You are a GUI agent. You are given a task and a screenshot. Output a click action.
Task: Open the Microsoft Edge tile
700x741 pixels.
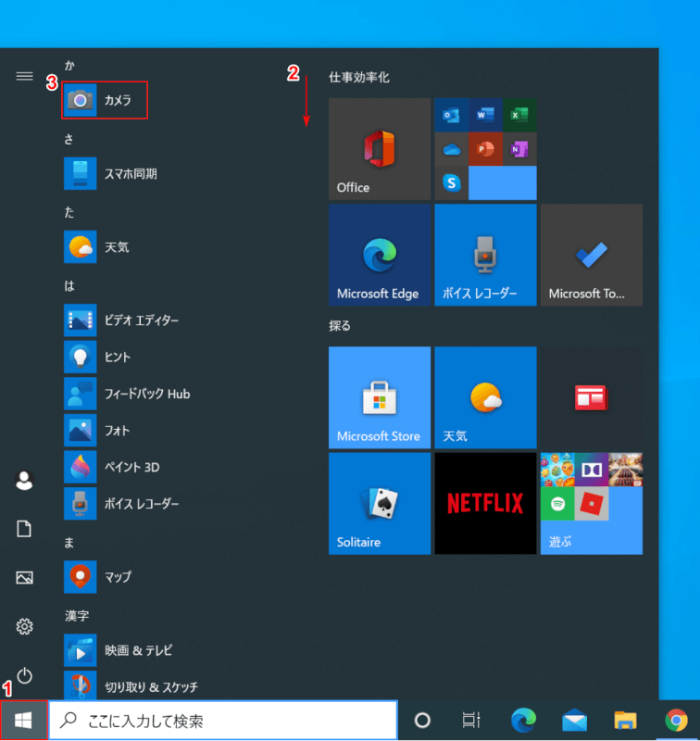pos(379,255)
